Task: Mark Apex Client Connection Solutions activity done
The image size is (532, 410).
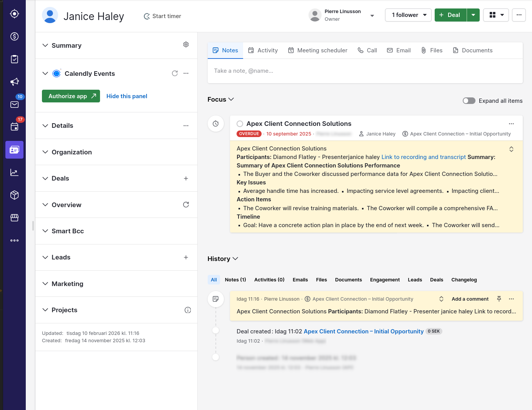Action: coord(240,124)
